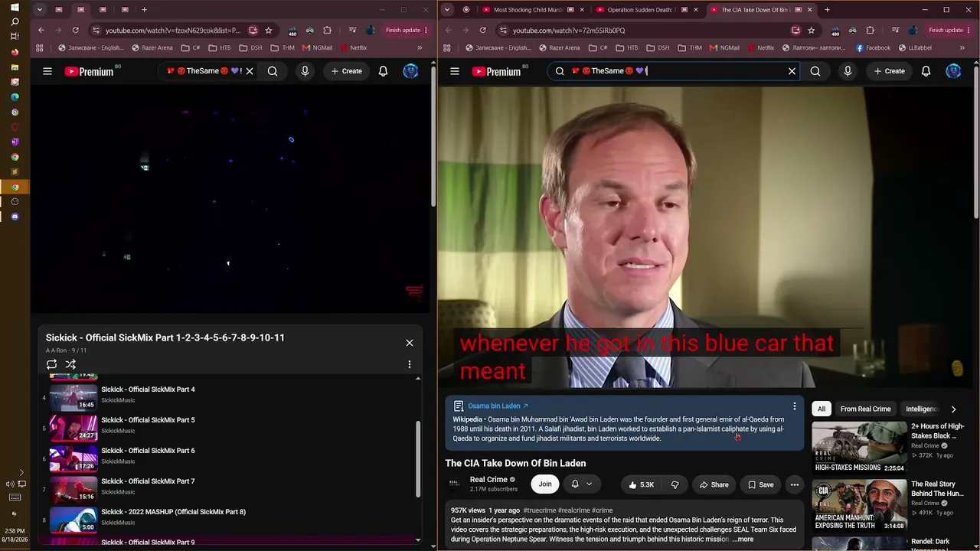
Task: Open the playlist options three-dot menu
Action: 410,364
